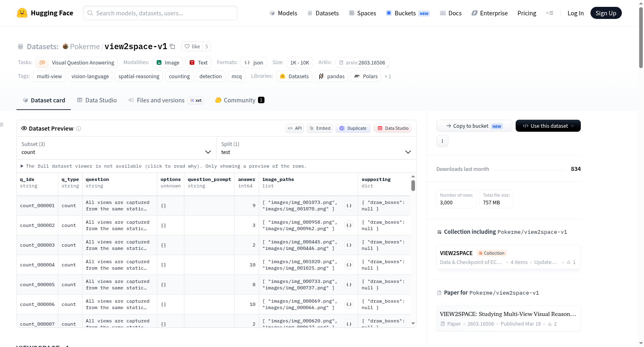Open the Use this dataset dropdown
The width and height of the screenshot is (644, 347).
coord(548,126)
